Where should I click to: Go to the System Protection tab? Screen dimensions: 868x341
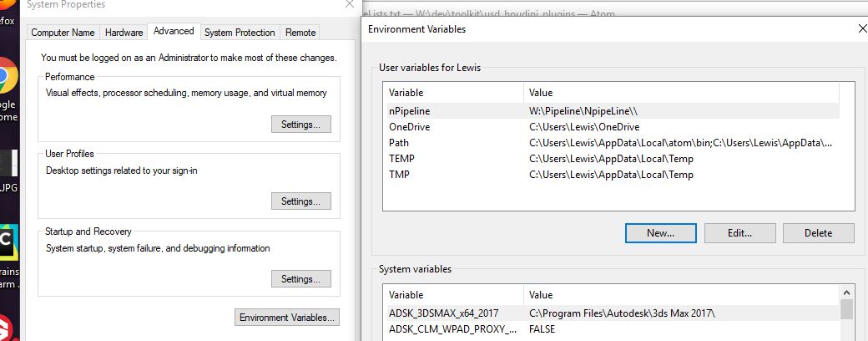click(240, 33)
